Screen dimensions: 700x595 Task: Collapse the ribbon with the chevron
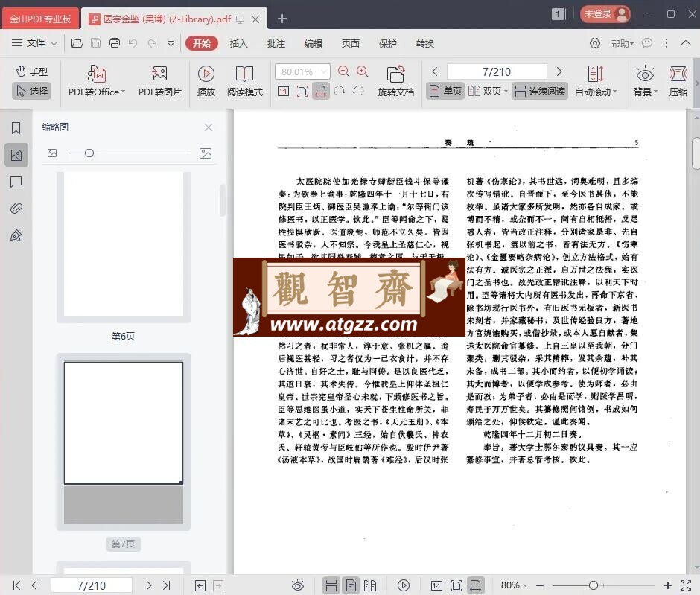pyautogui.click(x=686, y=43)
